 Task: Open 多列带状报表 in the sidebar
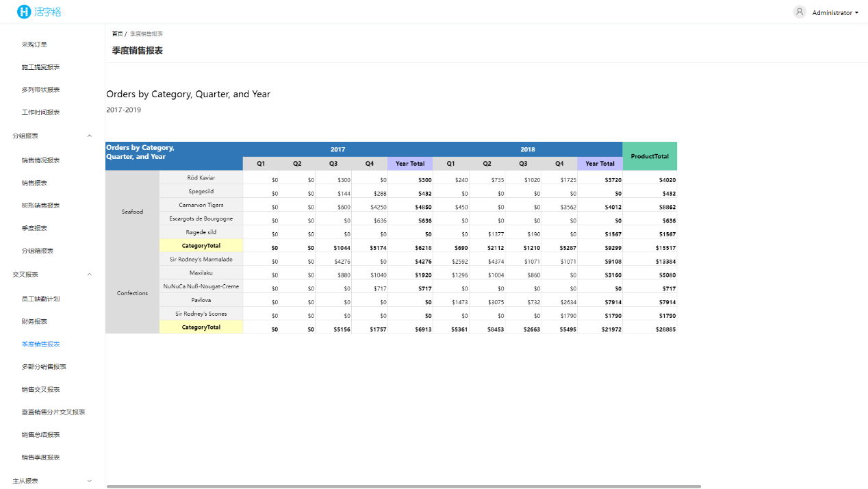[40, 90]
